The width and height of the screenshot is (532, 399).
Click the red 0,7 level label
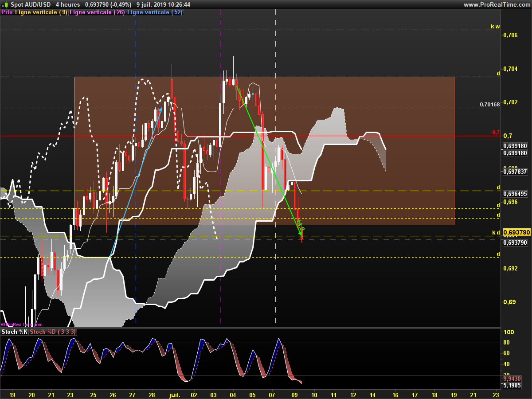(496, 133)
